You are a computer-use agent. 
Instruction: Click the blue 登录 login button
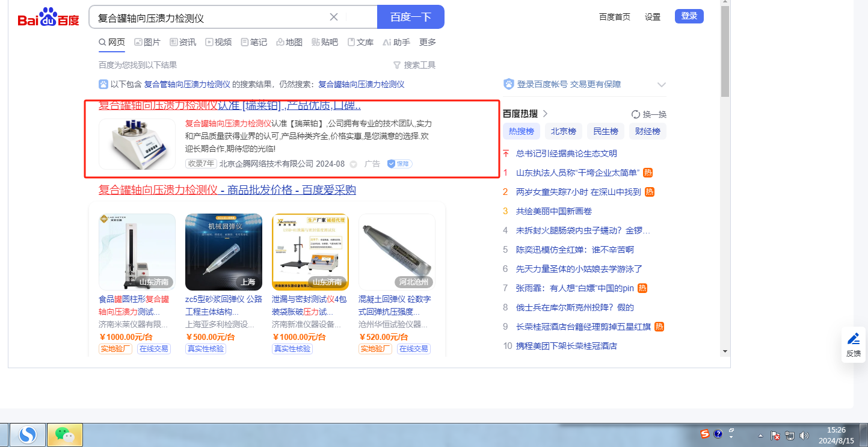(689, 16)
